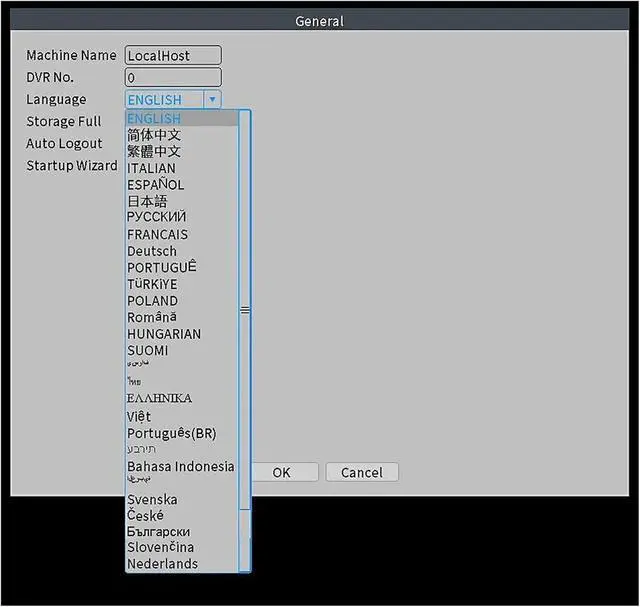Click the OK button

[282, 472]
